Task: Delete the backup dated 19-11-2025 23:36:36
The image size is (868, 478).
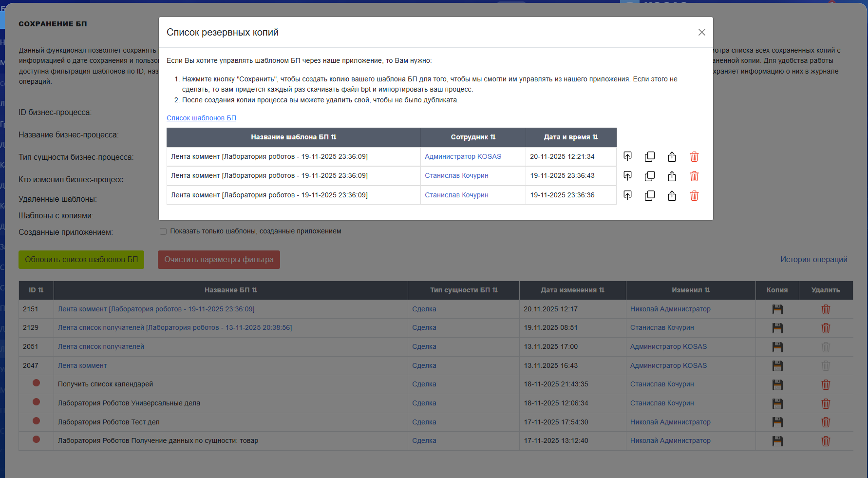Action: pos(694,195)
